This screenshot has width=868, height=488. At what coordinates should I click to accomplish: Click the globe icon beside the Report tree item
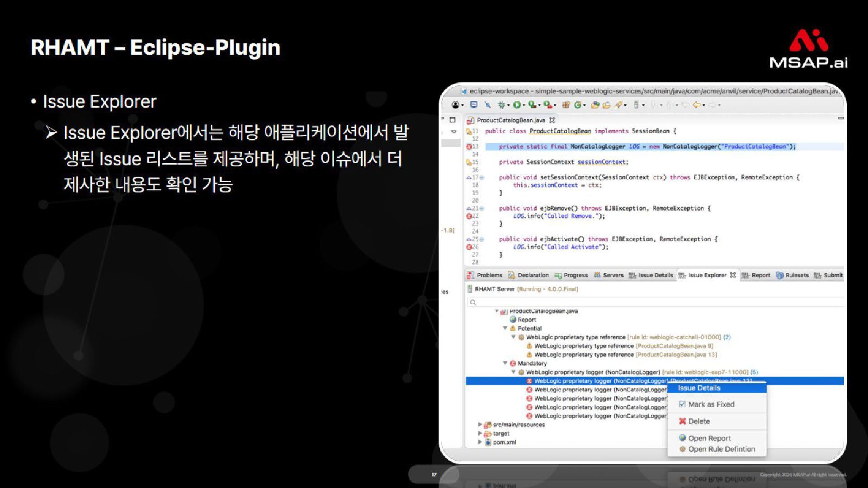(513, 319)
